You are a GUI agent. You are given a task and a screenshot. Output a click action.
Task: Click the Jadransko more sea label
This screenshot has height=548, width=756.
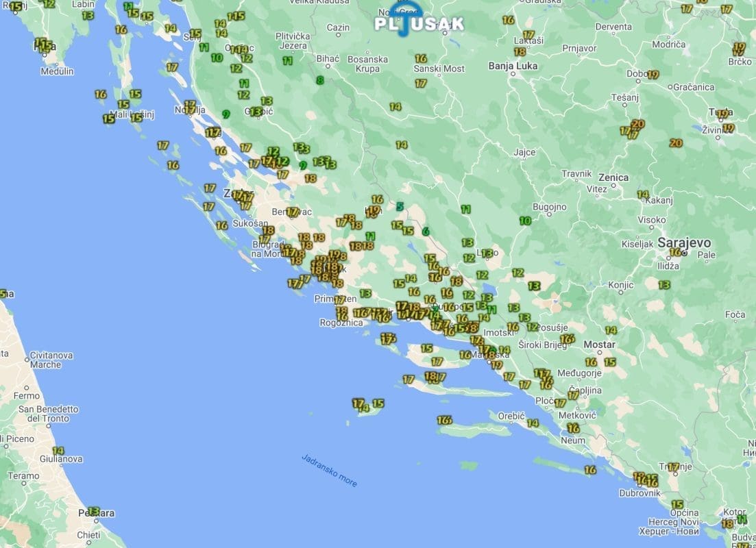(330, 471)
